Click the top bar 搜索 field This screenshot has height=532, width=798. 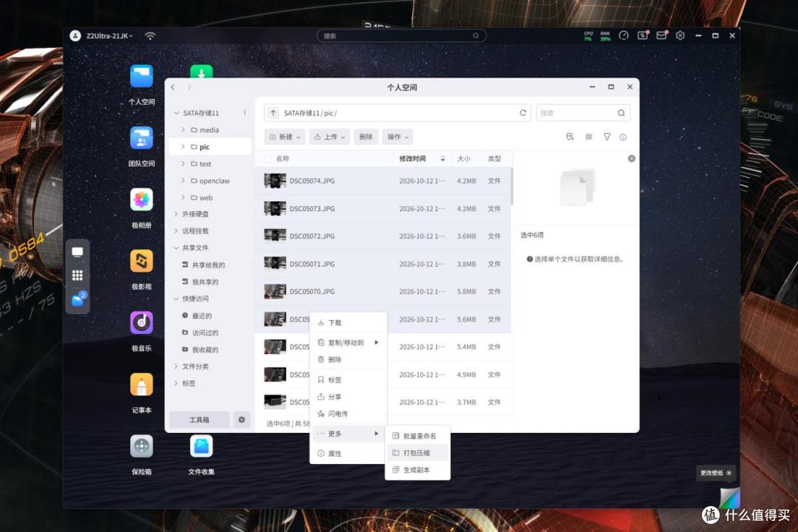tap(401, 35)
